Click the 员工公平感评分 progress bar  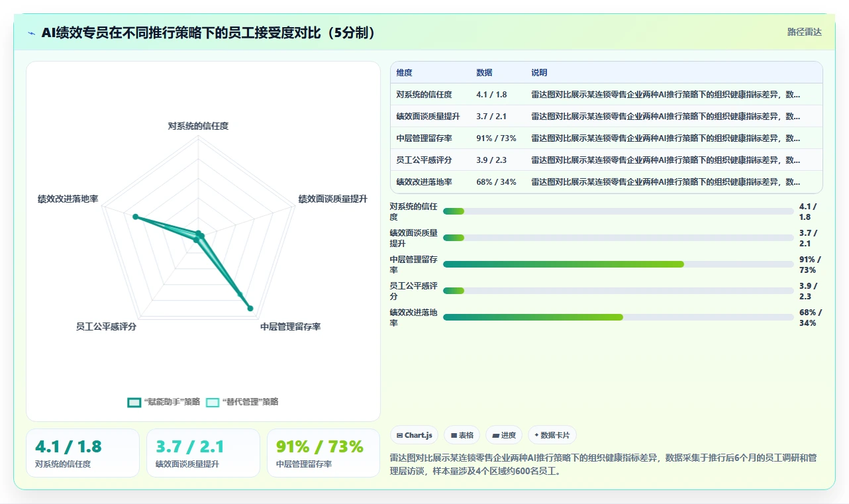click(618, 291)
